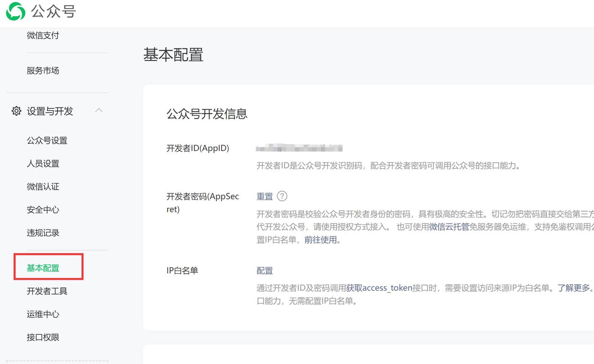This screenshot has height=364, width=594.
Task: Click 重置 to reset the AppSecret
Action: click(x=265, y=196)
